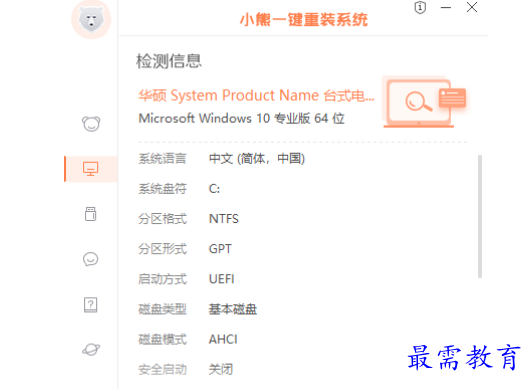Click the 磁盘类型 label

[162, 309]
